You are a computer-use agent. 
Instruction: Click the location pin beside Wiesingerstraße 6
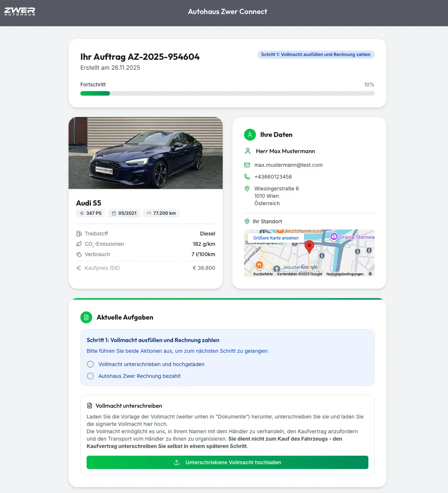click(247, 188)
